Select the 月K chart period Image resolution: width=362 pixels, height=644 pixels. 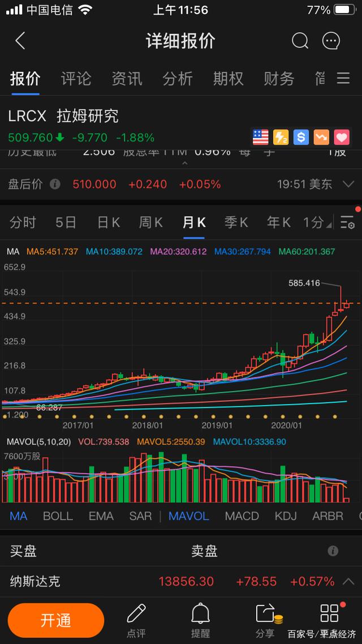click(193, 222)
